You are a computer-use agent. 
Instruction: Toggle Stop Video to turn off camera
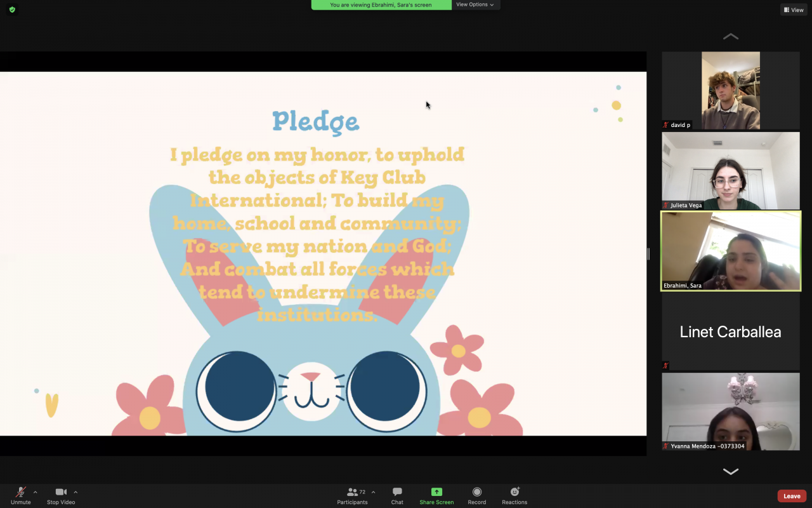(x=61, y=496)
